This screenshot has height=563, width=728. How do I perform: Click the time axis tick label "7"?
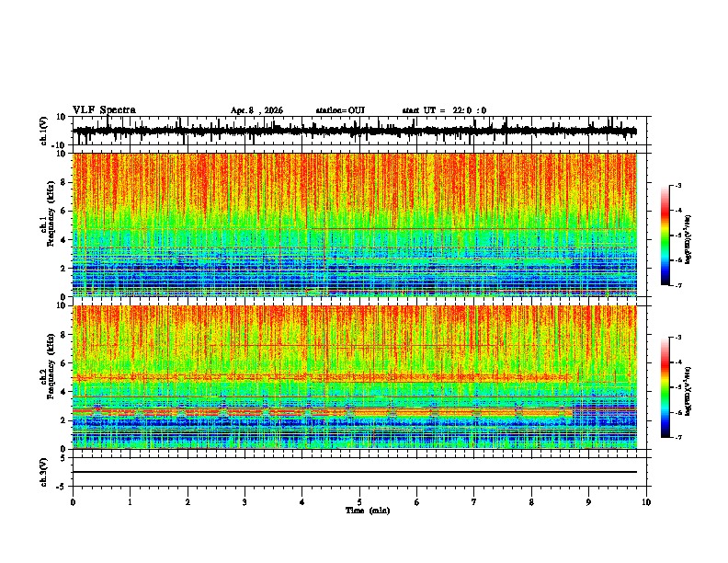point(474,502)
